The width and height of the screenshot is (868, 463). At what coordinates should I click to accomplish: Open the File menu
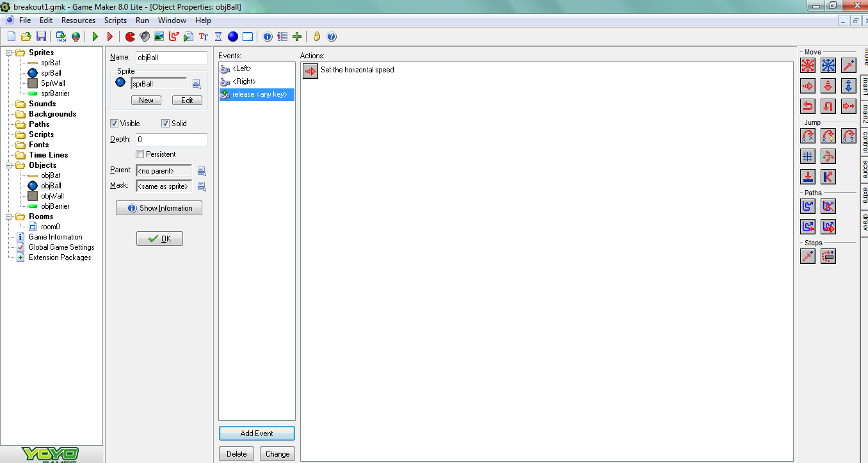pyautogui.click(x=25, y=20)
